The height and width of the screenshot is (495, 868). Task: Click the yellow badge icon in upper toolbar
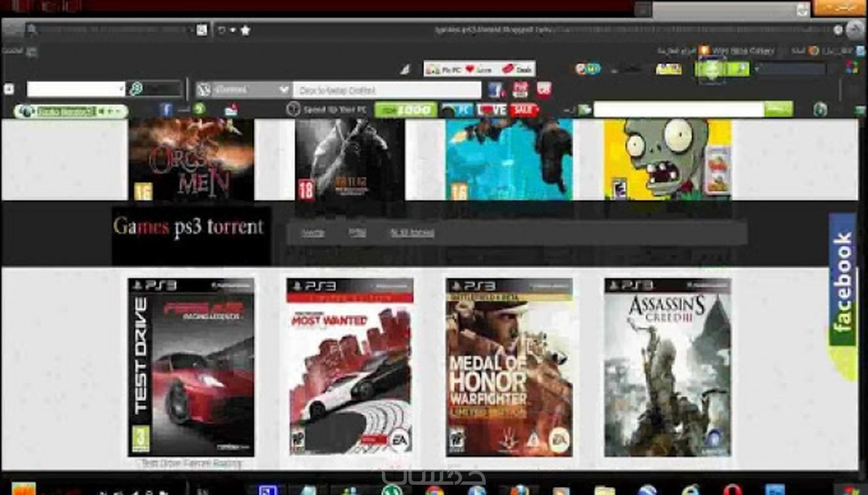(x=668, y=69)
